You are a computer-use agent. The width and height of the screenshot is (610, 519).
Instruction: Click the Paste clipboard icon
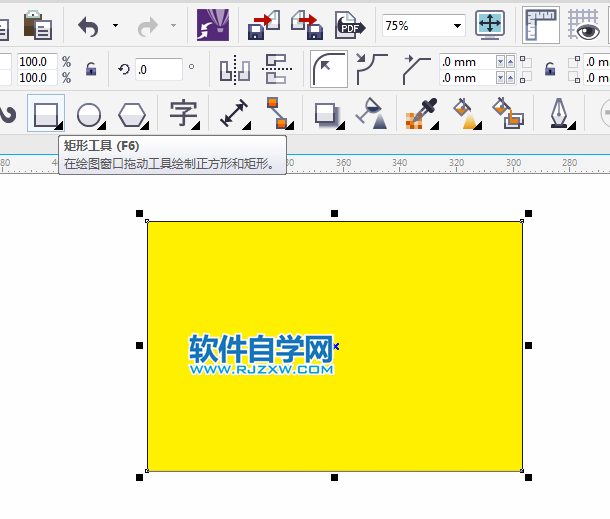(x=38, y=25)
